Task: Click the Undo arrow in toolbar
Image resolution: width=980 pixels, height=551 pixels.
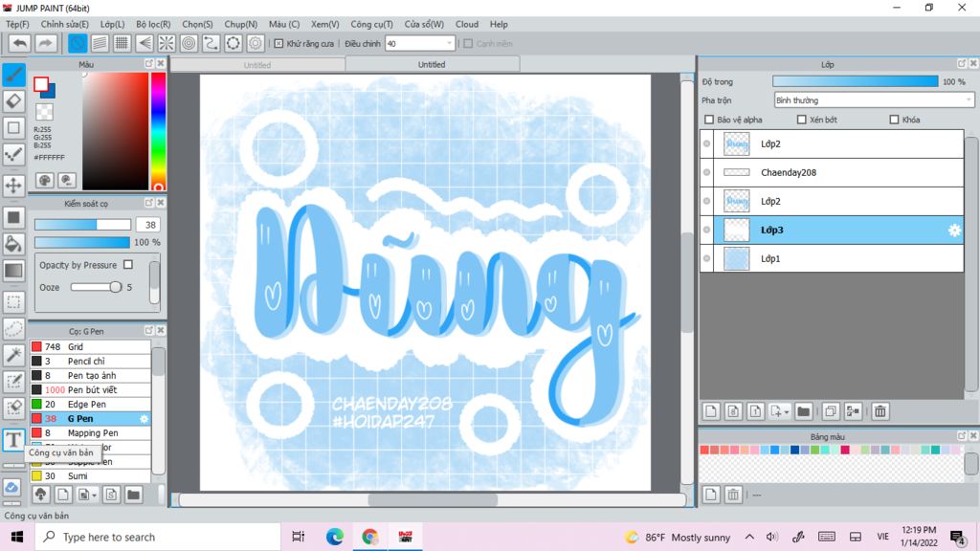Action: 20,43
